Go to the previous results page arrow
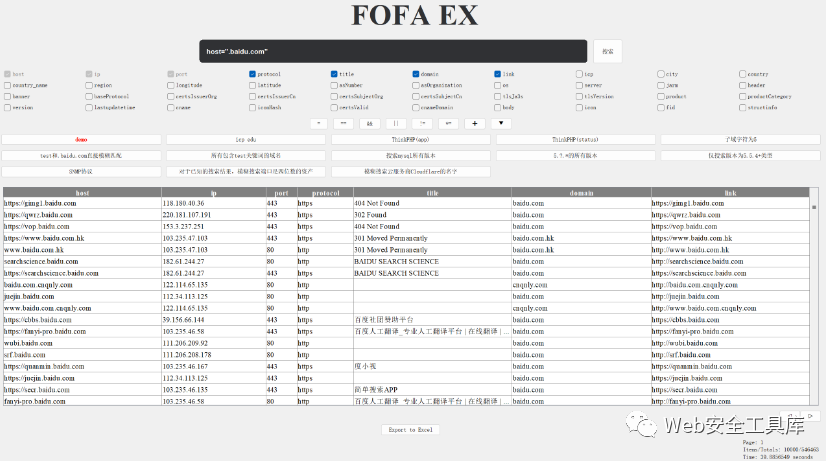 [790, 416]
